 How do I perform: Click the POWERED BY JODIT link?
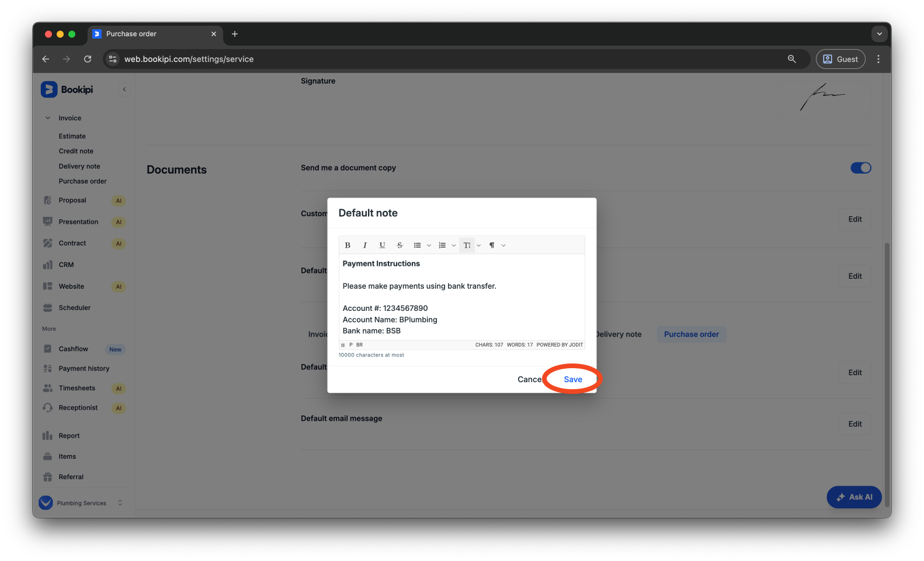[x=560, y=345]
